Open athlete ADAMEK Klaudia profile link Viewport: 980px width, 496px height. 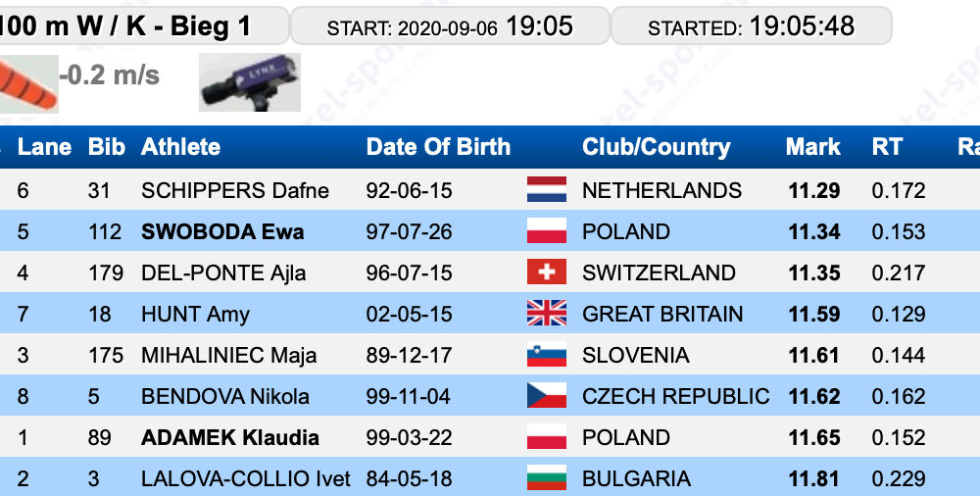pos(230,437)
